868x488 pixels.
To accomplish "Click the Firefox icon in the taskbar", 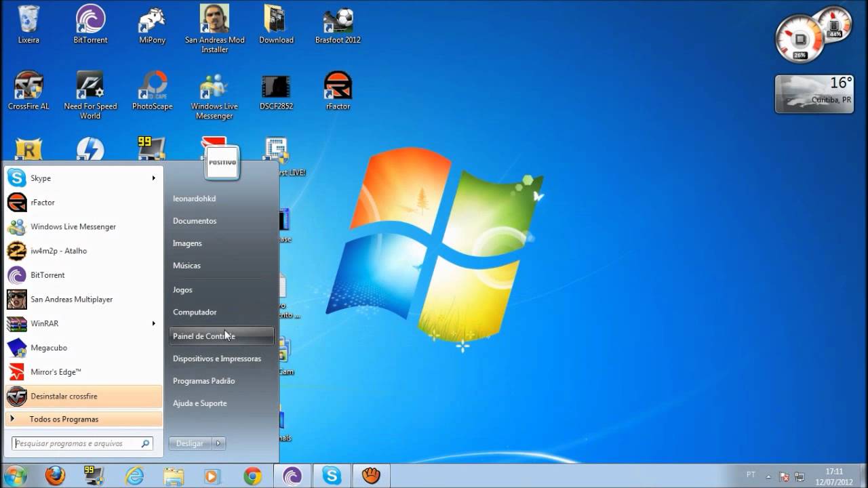I will (55, 476).
